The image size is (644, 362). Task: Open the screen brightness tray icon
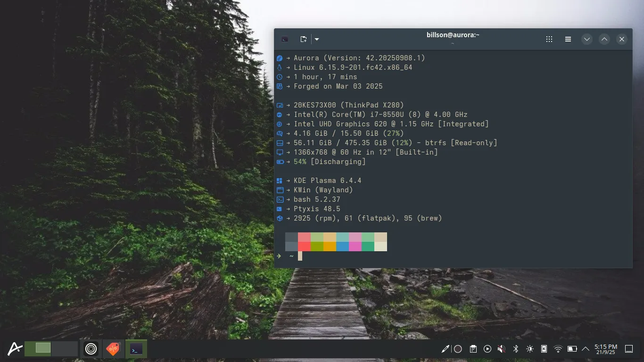[530, 349]
